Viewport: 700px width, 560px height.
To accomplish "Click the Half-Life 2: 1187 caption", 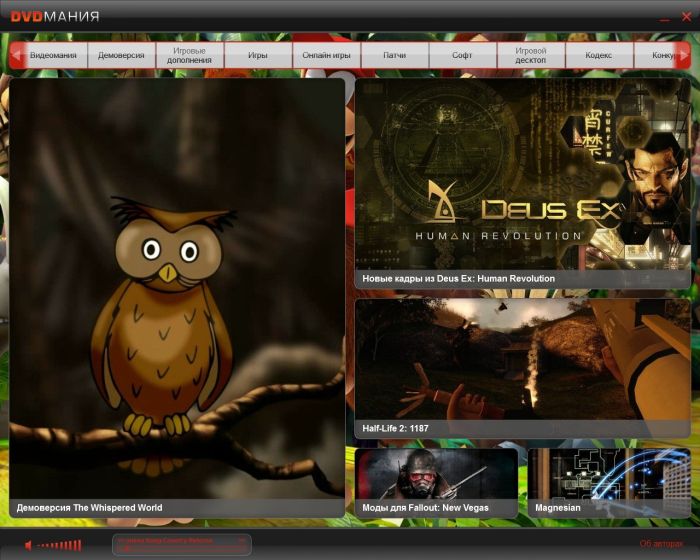I will pyautogui.click(x=395, y=428).
